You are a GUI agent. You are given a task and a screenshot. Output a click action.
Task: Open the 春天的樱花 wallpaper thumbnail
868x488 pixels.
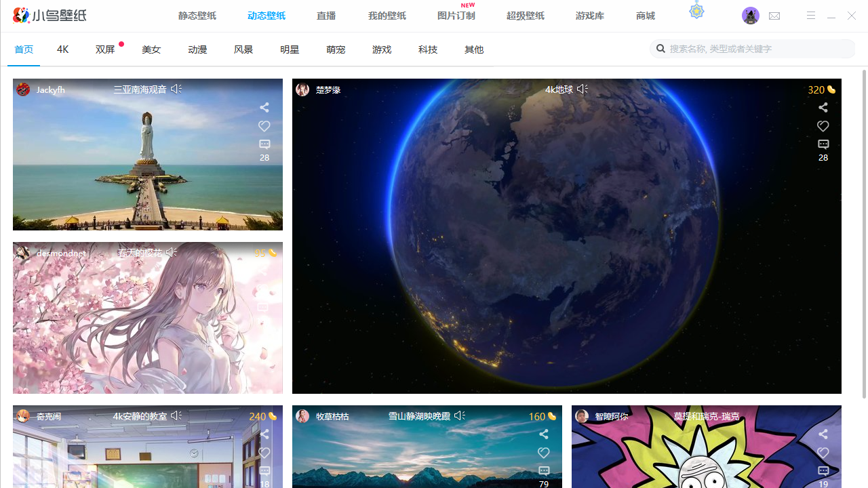[x=148, y=317]
